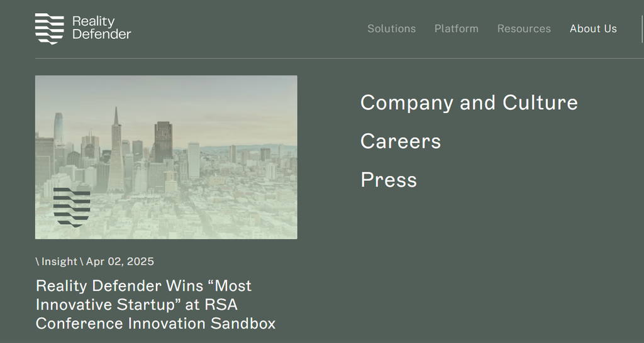Click the Reality Defender wordmark in header

(101, 28)
